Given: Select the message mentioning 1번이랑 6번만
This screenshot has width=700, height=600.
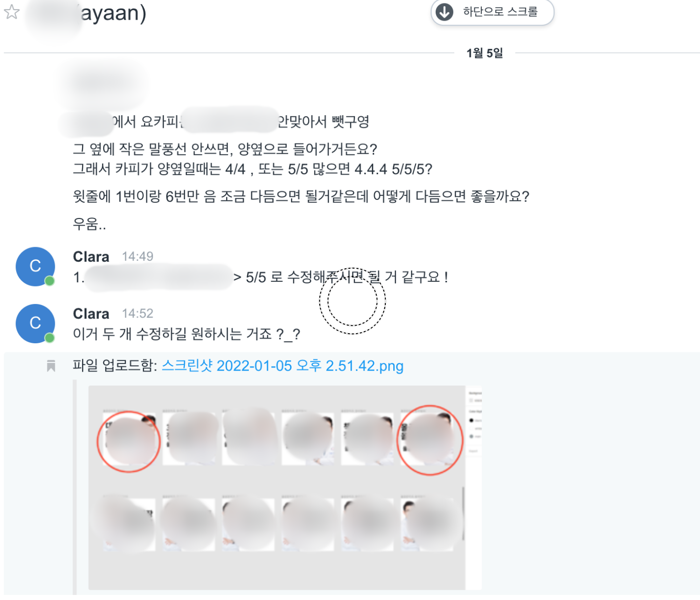Looking at the screenshot, I should [301, 196].
